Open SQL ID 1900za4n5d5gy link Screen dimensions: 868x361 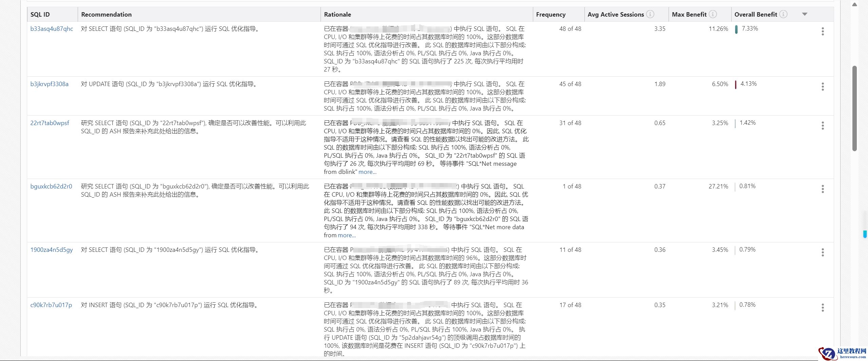[x=52, y=250]
